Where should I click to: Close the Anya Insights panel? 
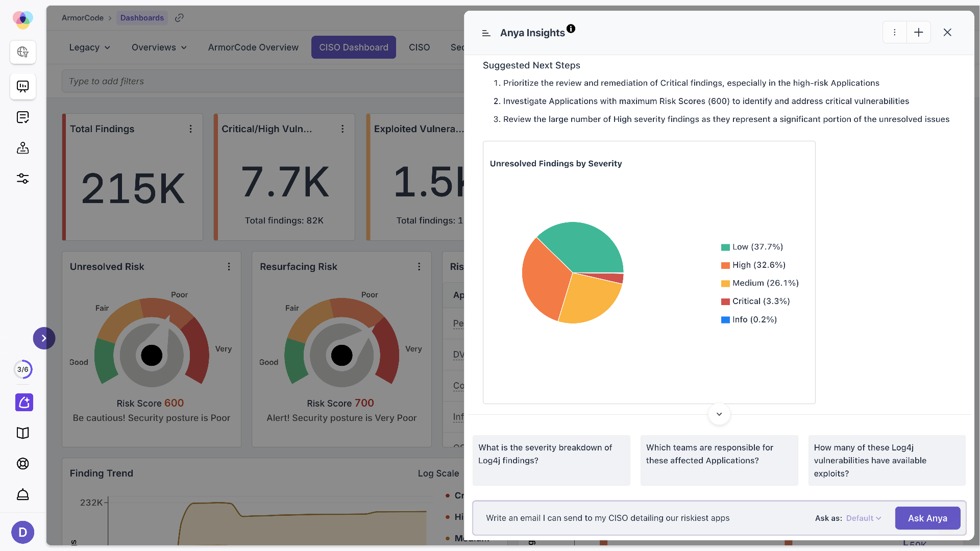pos(947,32)
